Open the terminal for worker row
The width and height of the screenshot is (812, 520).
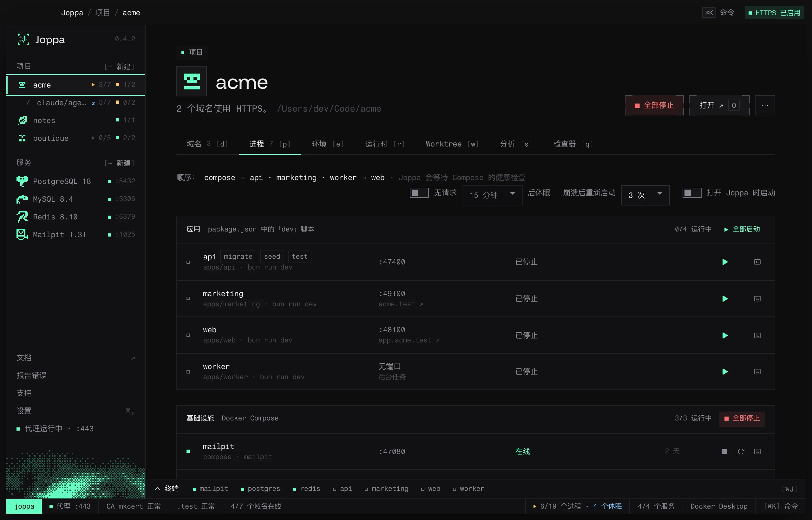click(757, 372)
